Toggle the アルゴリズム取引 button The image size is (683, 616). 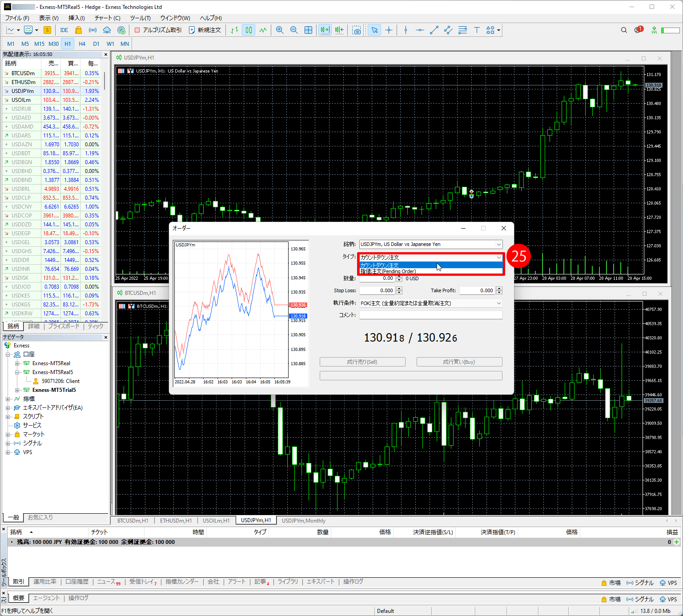pyautogui.click(x=158, y=30)
